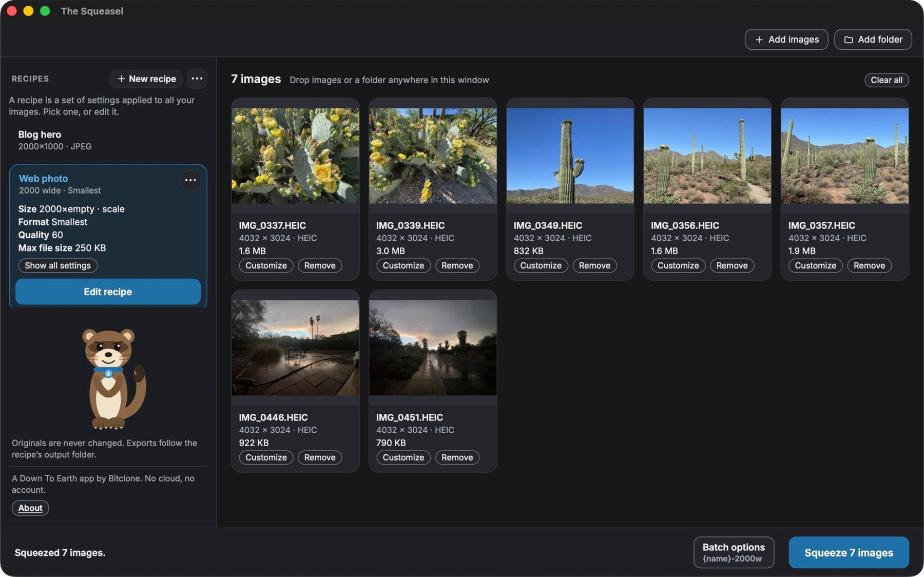The image size is (924, 577).
Task: Open the recipes list more-options ellipsis
Action: [197, 79]
